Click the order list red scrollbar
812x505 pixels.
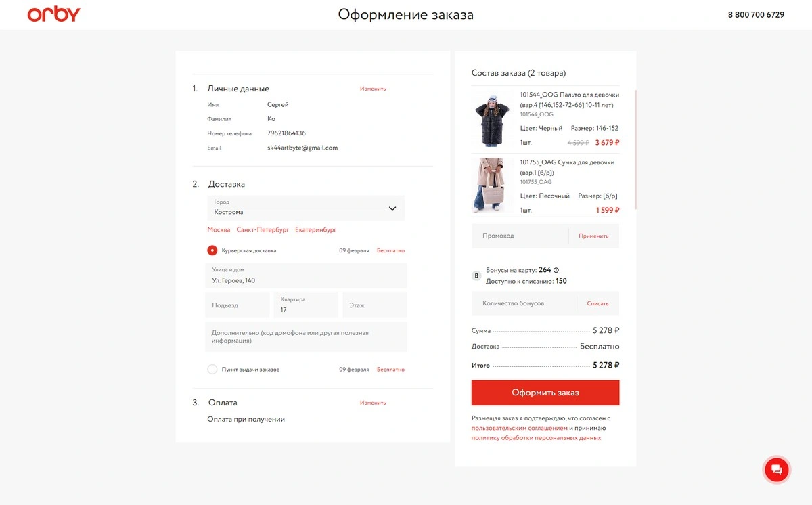click(x=636, y=149)
